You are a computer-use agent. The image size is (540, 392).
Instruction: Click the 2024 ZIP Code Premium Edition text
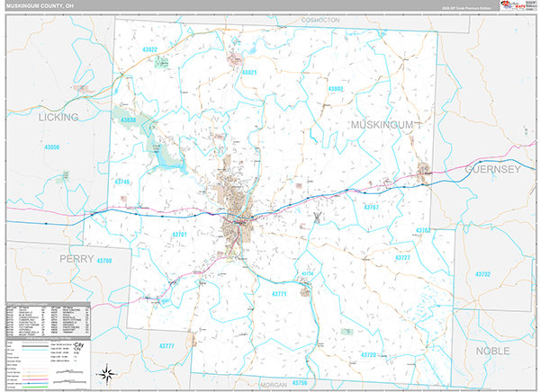[466, 8]
